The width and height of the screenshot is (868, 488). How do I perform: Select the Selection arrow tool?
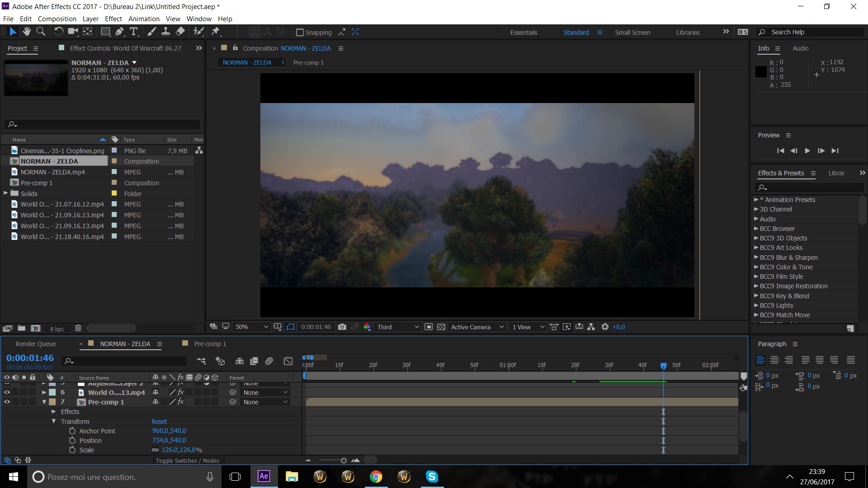coord(13,32)
